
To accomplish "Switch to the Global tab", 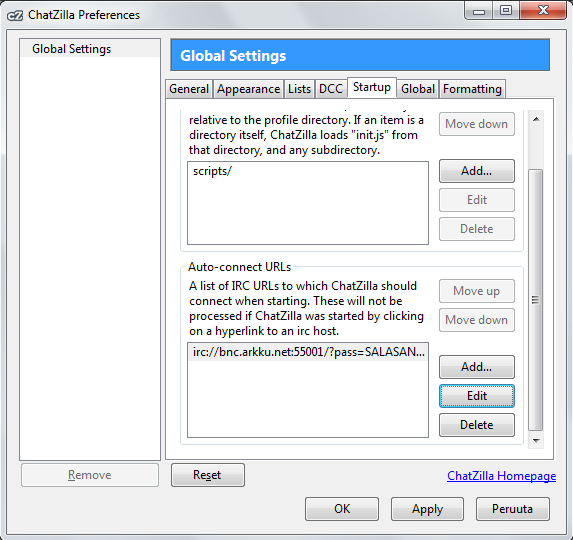I will pyautogui.click(x=418, y=89).
